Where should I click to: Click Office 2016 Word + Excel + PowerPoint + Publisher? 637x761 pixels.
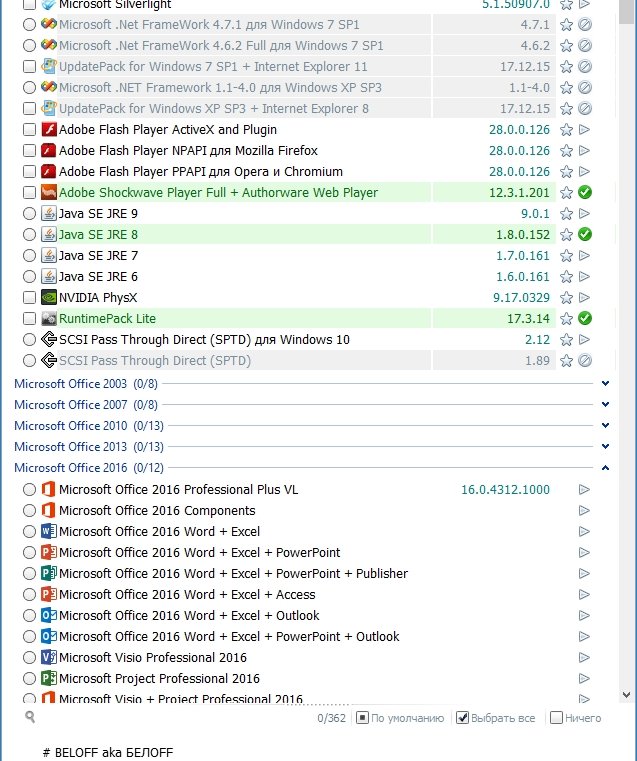[x=233, y=574]
